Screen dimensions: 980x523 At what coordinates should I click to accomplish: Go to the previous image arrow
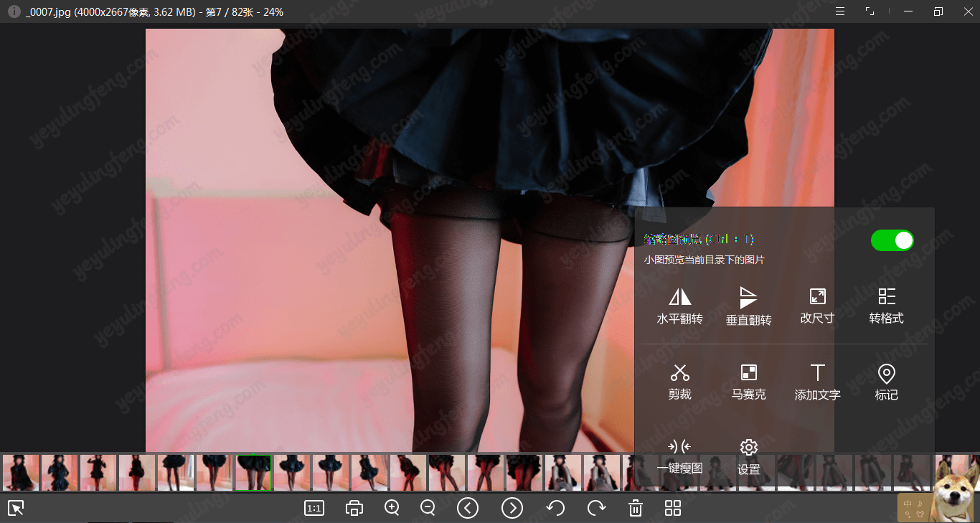tap(468, 508)
